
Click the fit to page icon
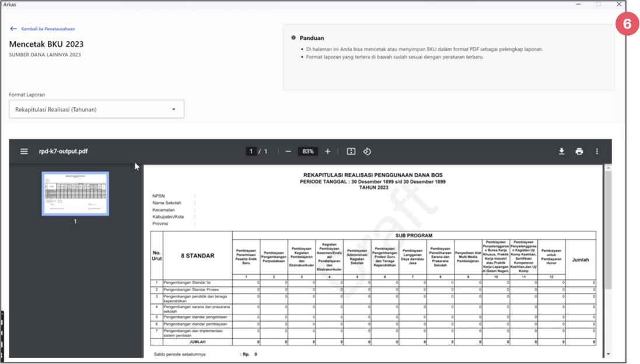[x=351, y=152]
